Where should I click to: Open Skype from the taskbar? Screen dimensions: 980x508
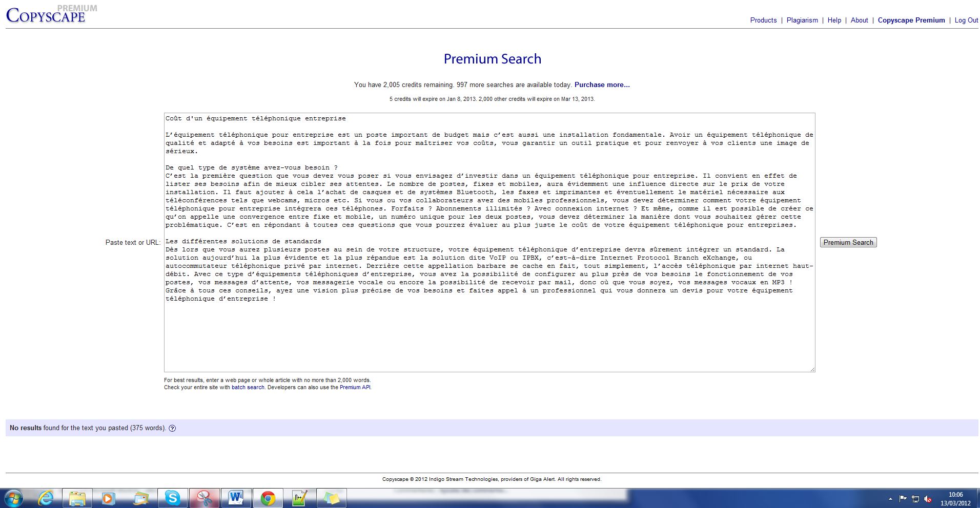point(172,498)
